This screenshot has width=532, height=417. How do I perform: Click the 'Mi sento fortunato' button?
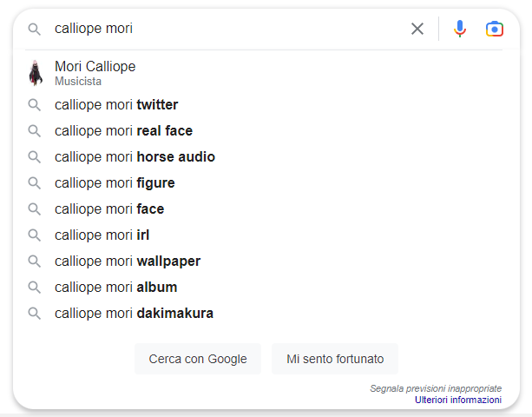click(335, 359)
